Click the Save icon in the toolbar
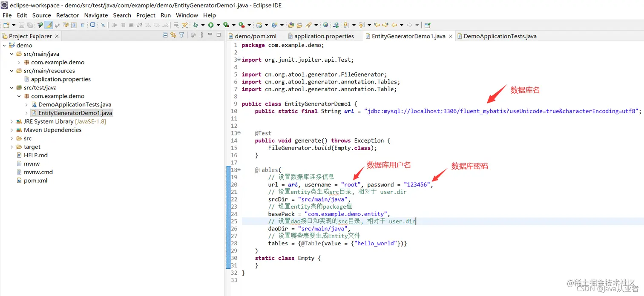The image size is (644, 296). [x=21, y=25]
